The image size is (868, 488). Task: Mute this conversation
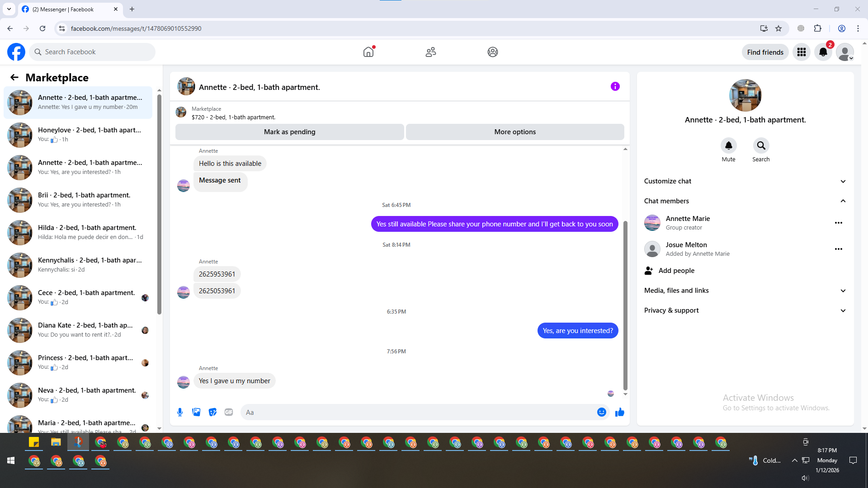tap(728, 146)
